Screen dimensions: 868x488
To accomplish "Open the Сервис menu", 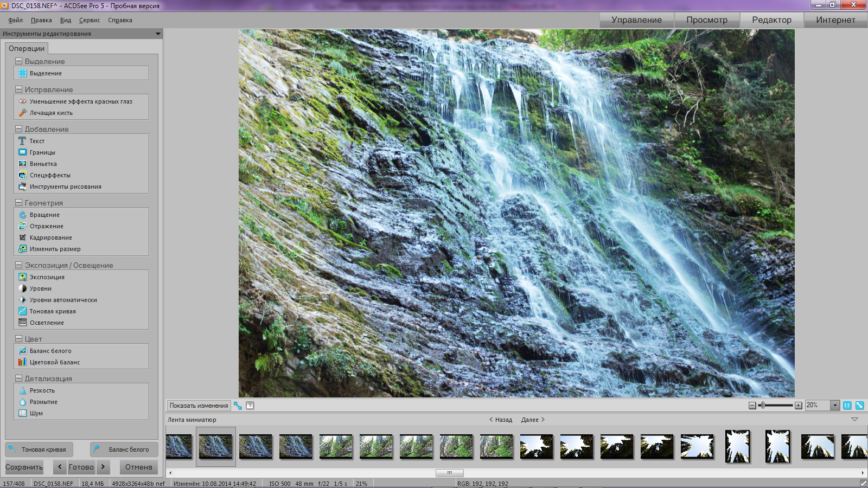I will pyautogui.click(x=90, y=20).
